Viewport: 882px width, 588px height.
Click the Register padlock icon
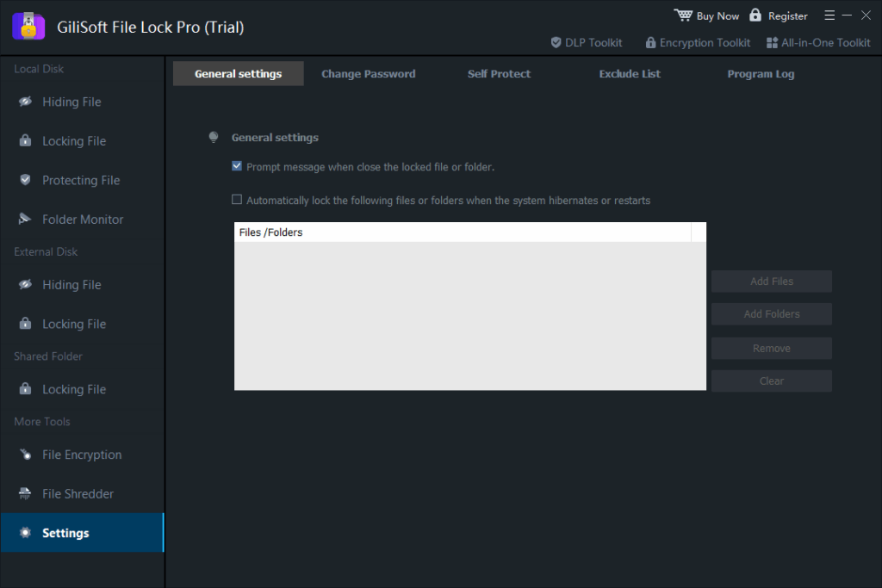[755, 15]
